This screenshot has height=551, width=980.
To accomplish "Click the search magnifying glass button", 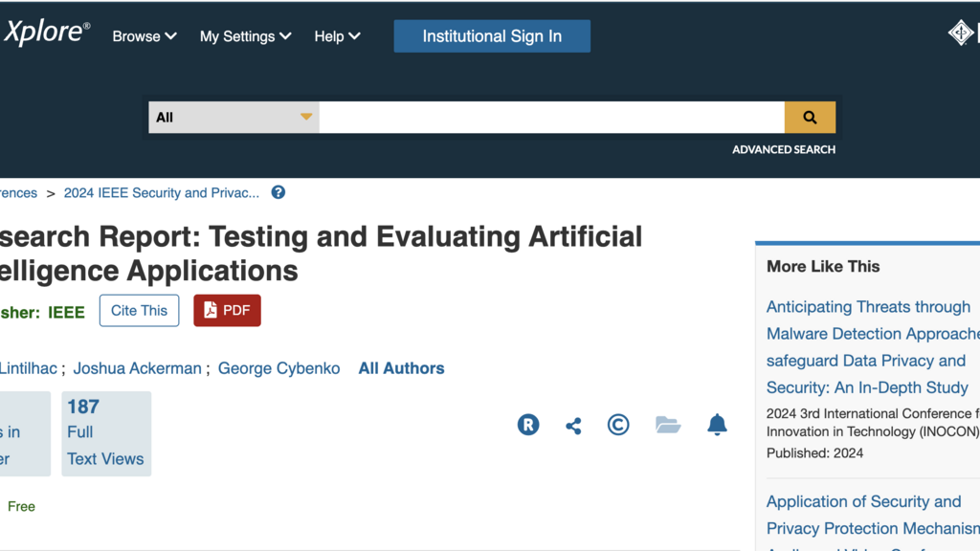I will point(810,117).
